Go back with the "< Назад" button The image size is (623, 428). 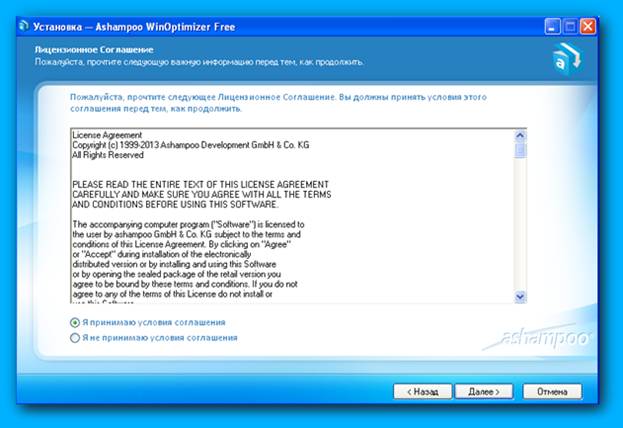[x=422, y=391]
